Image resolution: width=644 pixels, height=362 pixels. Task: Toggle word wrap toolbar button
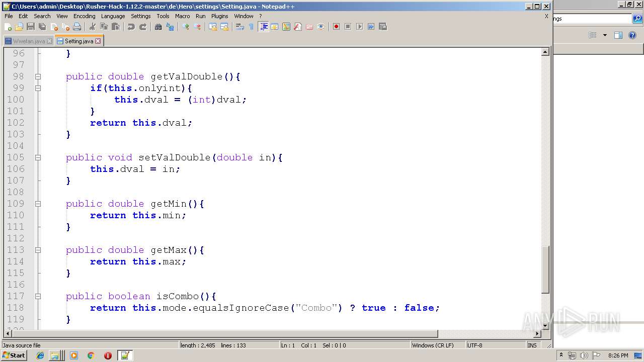click(240, 27)
